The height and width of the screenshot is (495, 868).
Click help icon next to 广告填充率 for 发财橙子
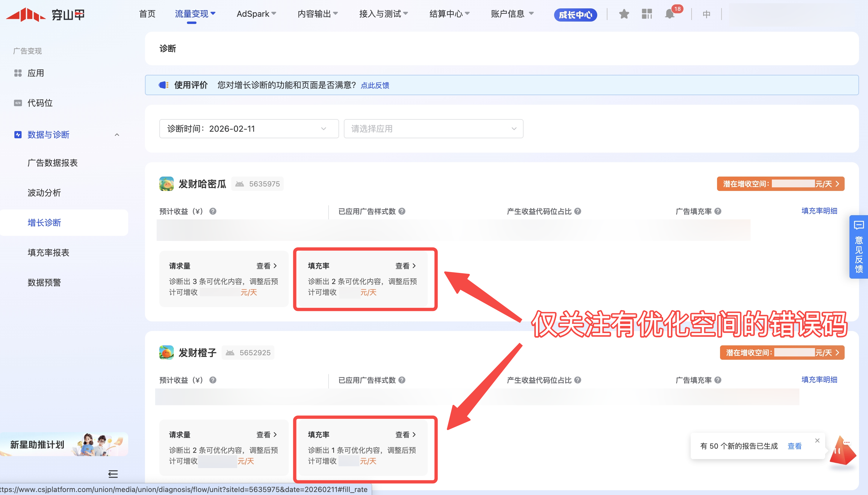(x=718, y=380)
